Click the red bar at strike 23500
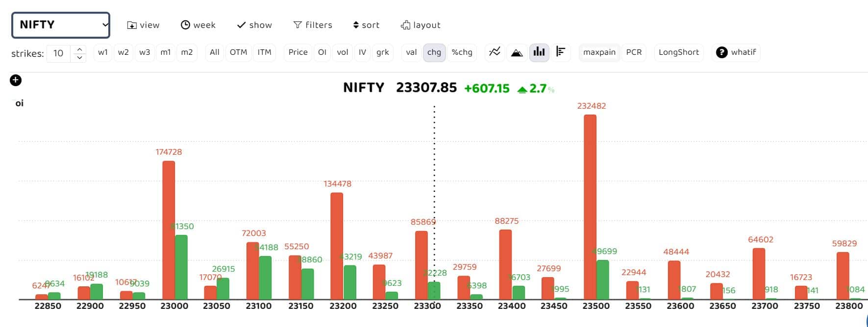This screenshot has width=868, height=327. pos(590,207)
